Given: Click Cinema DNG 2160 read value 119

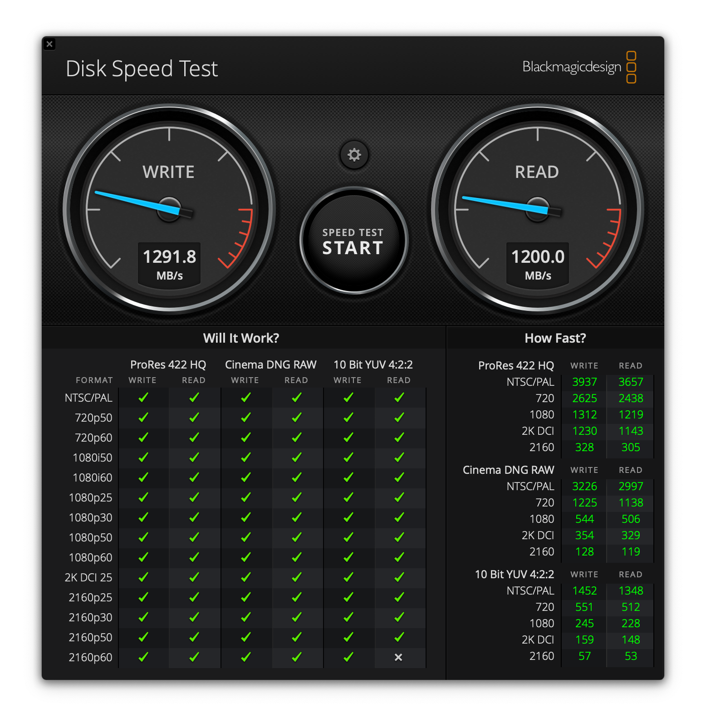Looking at the screenshot, I should [x=631, y=552].
